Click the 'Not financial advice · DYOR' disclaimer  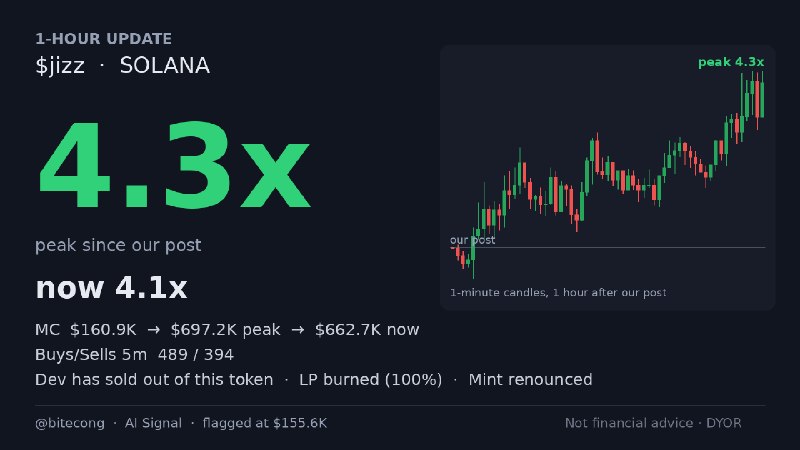click(653, 423)
